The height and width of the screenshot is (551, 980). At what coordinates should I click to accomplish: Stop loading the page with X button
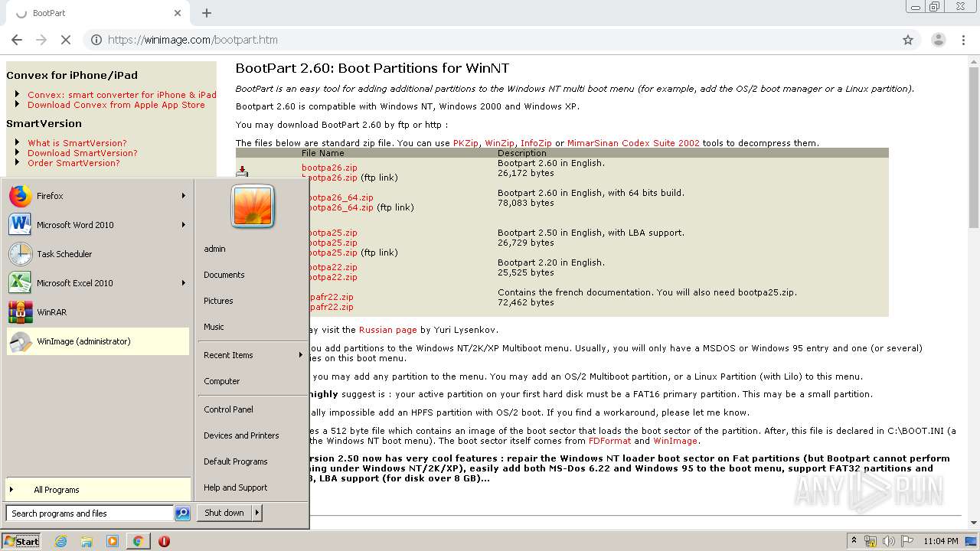66,40
